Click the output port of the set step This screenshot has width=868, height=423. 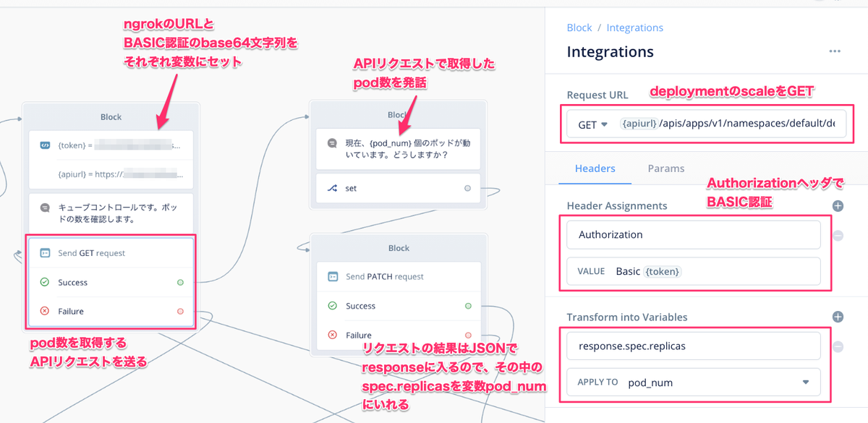pos(467,188)
